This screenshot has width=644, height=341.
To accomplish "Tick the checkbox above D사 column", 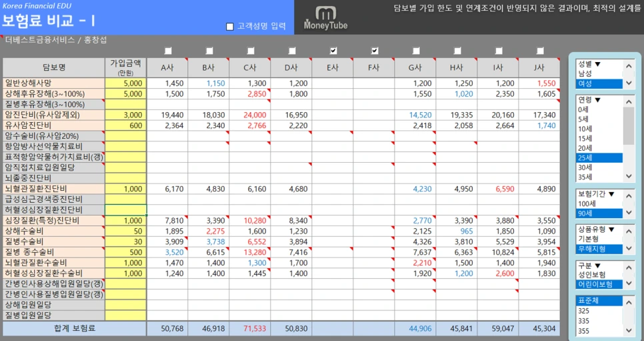I will coord(292,51).
